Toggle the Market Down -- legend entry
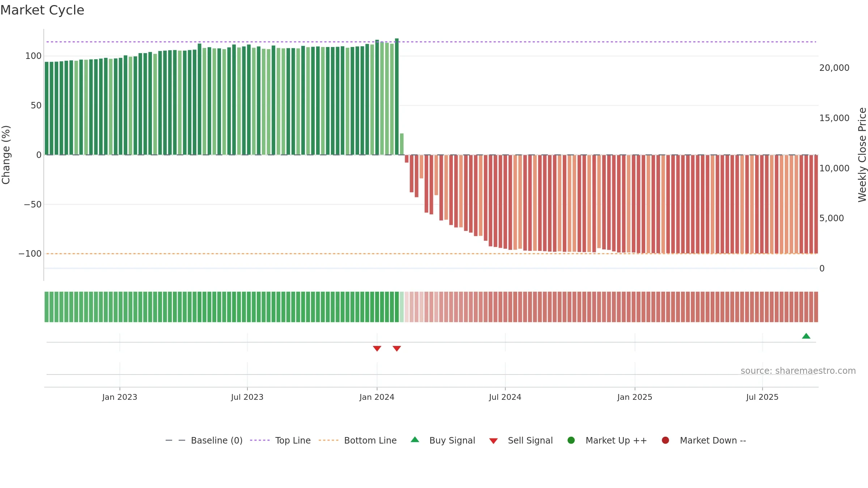 click(703, 440)
